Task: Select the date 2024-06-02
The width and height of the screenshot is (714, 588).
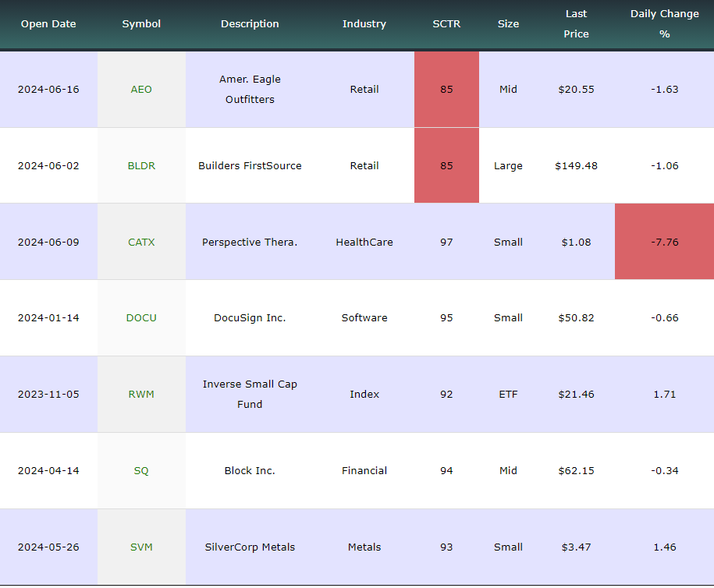Action: (48, 165)
